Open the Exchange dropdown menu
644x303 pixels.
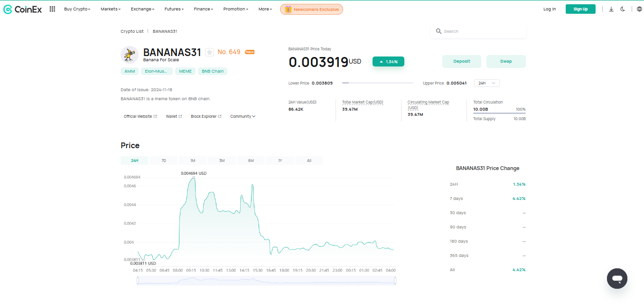142,9
